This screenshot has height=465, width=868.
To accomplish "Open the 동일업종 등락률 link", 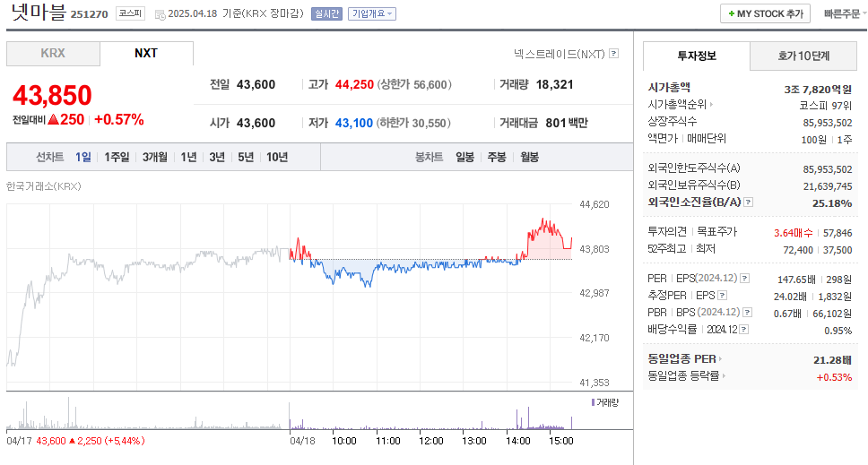I will (683, 376).
